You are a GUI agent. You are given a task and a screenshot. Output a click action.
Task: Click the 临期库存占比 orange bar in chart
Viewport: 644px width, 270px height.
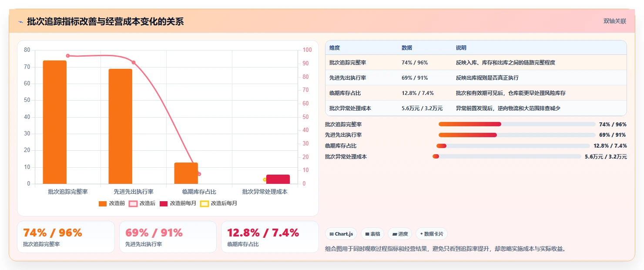pos(186,173)
